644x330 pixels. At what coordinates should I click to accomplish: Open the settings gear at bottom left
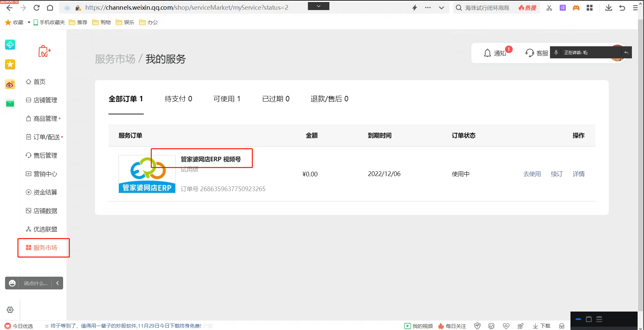tap(10, 310)
